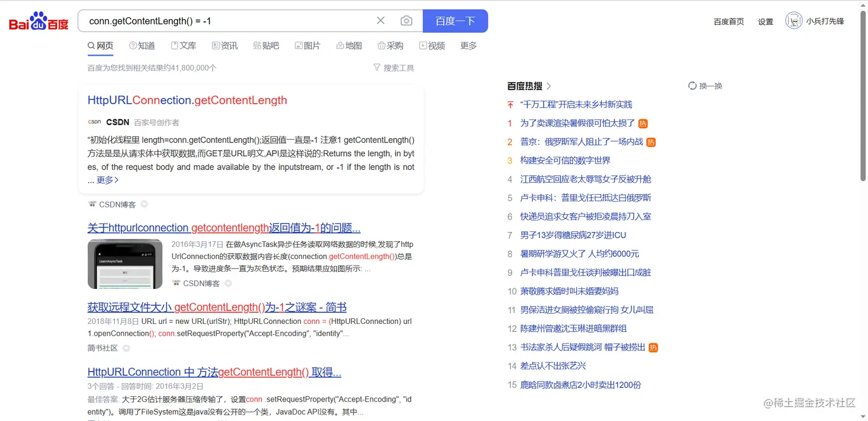This screenshot has height=421, width=868.
Task: Open hot search 陈建州曾邀沈玉琳进暗黑群组
Action: [573, 329]
